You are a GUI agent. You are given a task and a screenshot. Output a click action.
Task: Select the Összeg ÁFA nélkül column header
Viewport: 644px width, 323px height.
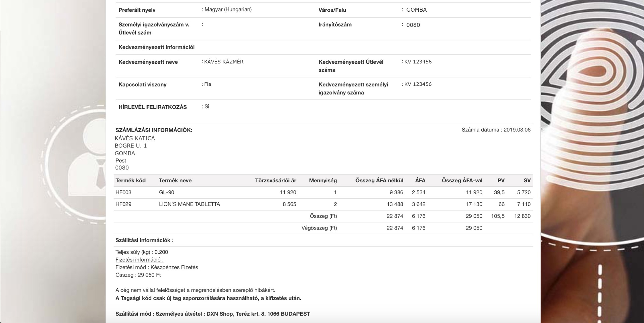(379, 181)
